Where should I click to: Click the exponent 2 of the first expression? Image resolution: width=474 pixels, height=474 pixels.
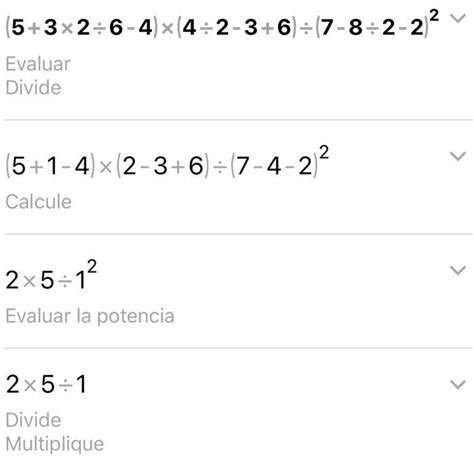(x=434, y=17)
